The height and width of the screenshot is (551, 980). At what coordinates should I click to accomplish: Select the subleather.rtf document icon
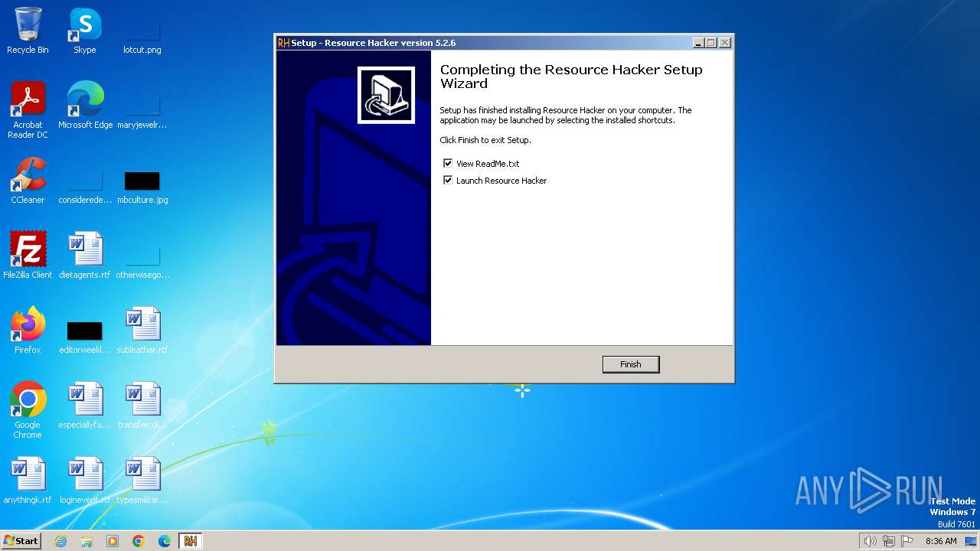(142, 331)
